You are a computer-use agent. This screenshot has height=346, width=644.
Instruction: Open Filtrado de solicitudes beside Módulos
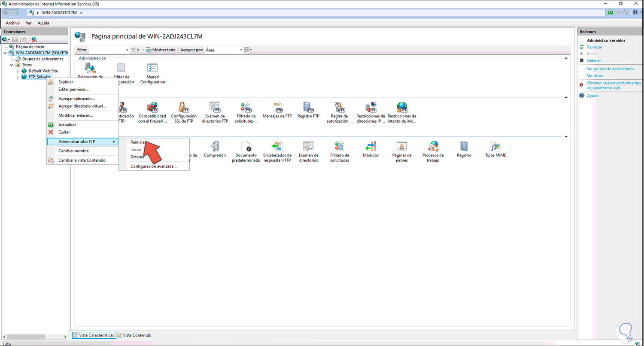click(x=340, y=152)
